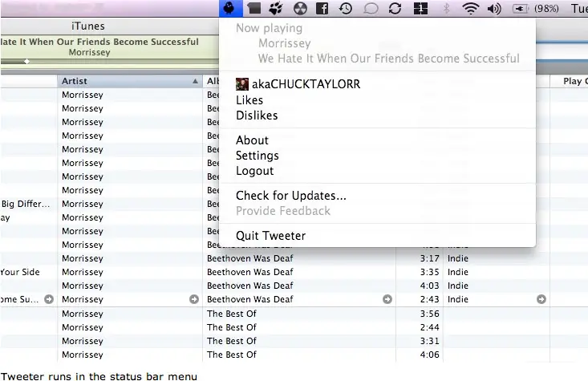Click The Best Of in the 2:44 row
The image size is (588, 381).
[231, 327]
